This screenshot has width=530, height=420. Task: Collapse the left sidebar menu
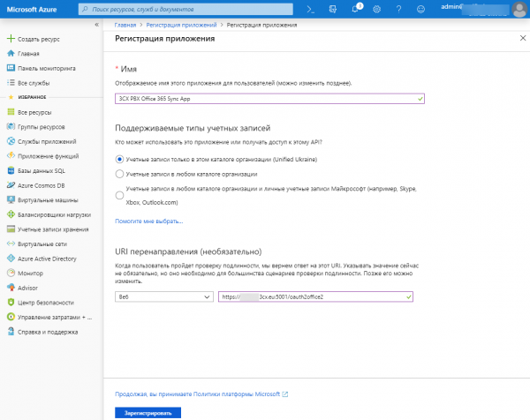point(96,25)
